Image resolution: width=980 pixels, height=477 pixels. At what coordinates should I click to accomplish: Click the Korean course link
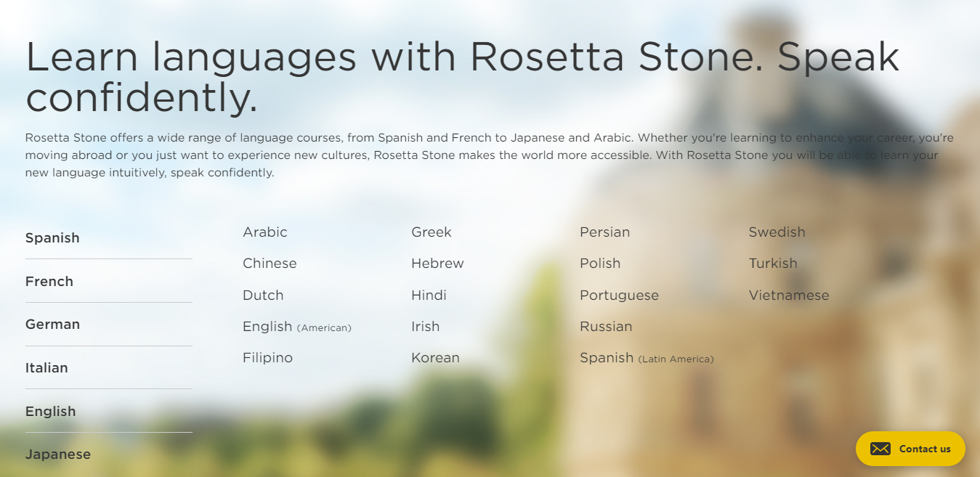click(x=435, y=358)
